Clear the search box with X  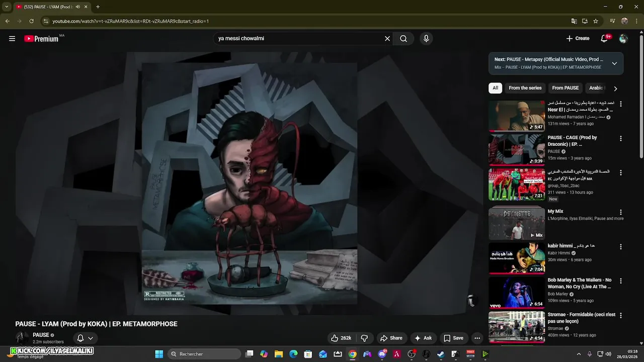pyautogui.click(x=387, y=39)
